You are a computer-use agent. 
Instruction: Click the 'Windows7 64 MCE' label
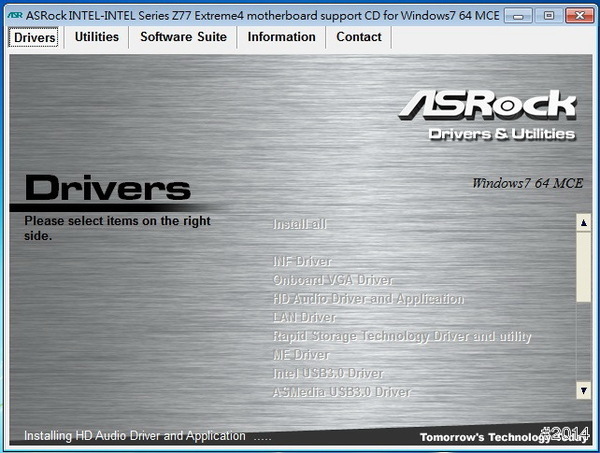click(x=527, y=183)
